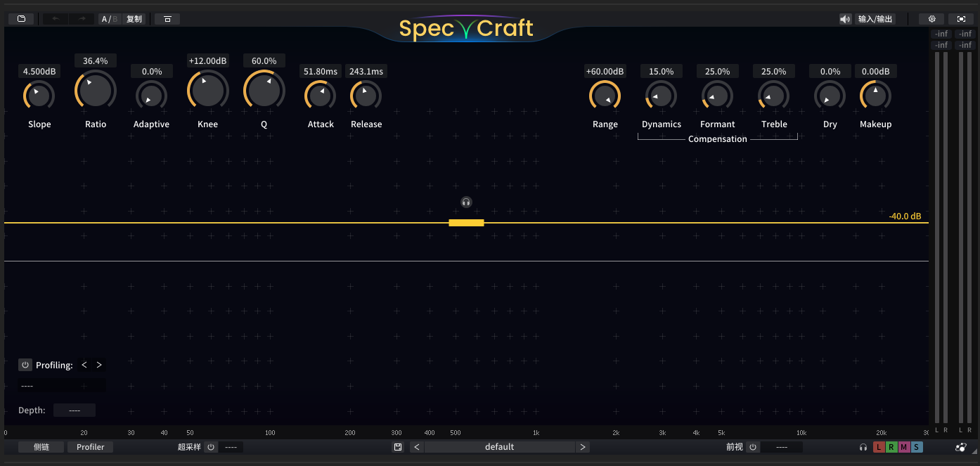980x466 pixels.
Task: Open the 侧链 sidechain tab
Action: (41, 447)
